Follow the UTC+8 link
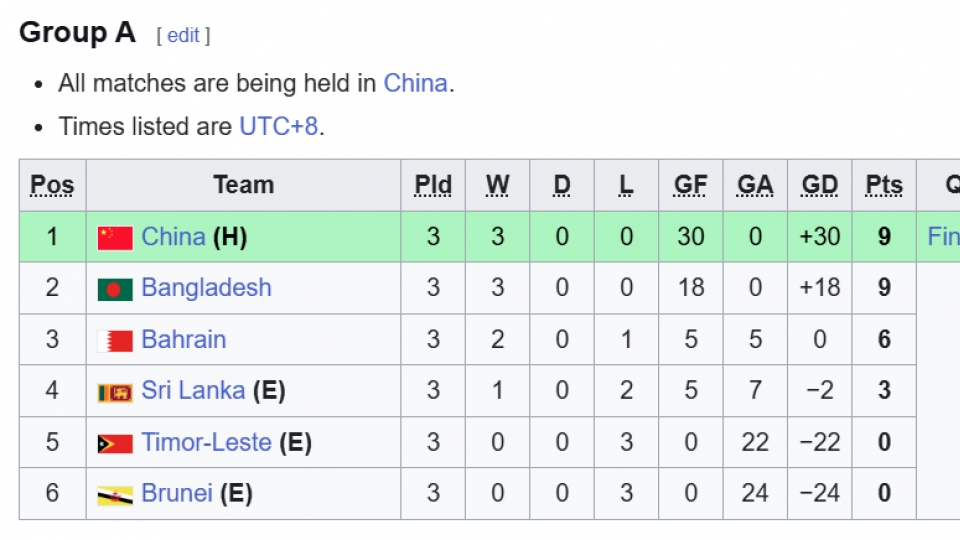Screen dimensions: 960x540 pyautogui.click(x=278, y=127)
